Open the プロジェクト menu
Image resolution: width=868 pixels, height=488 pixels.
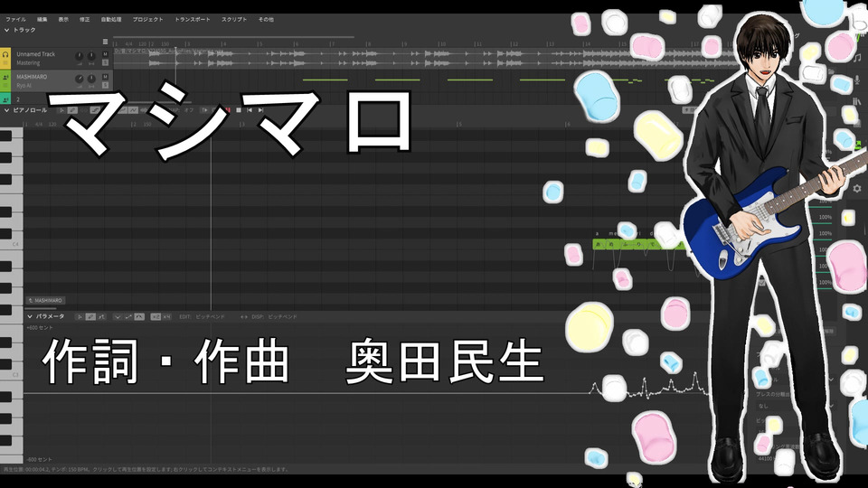click(147, 19)
